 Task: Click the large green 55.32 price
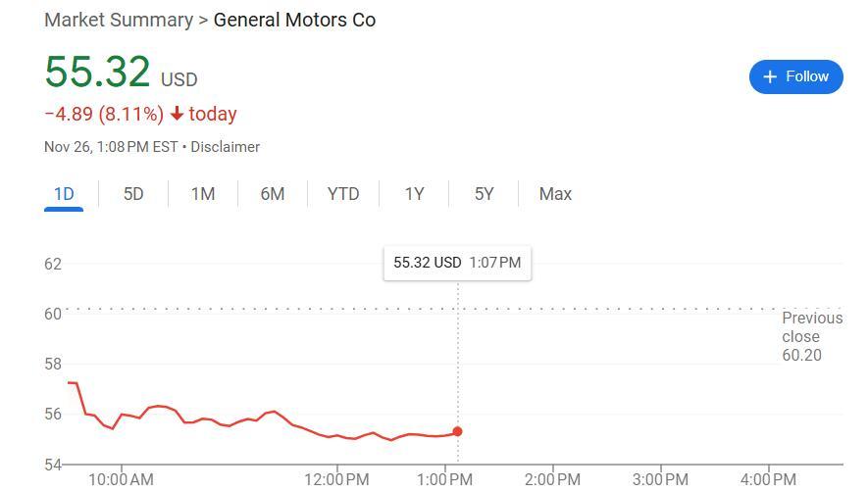pyautogui.click(x=97, y=73)
